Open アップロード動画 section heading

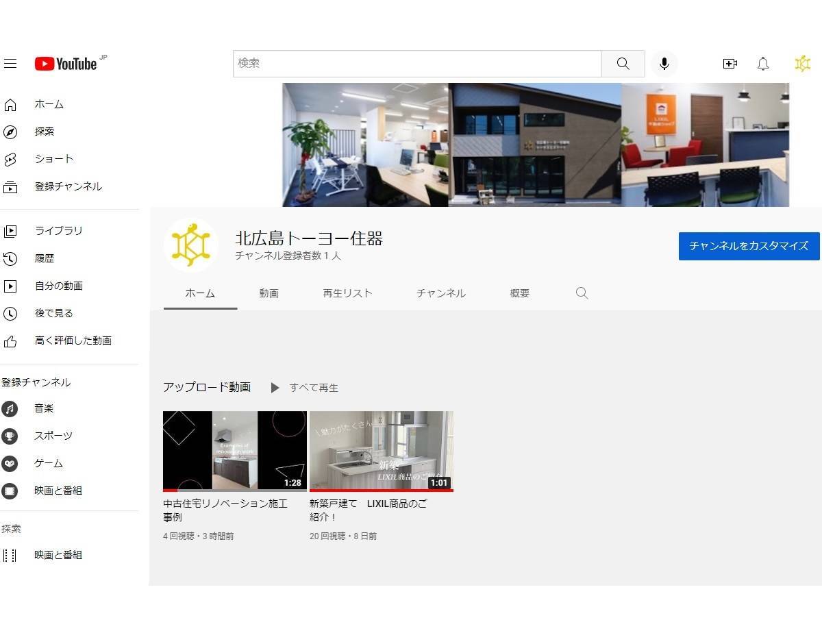pos(207,387)
